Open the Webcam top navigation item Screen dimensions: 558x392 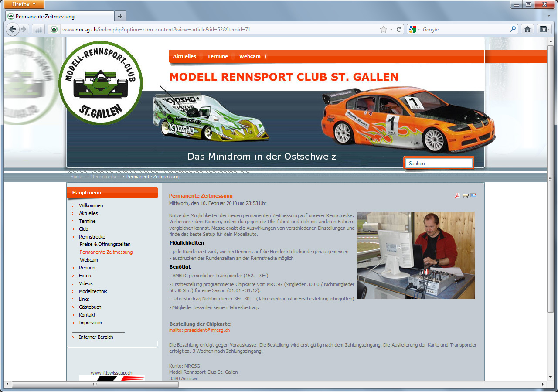point(250,56)
